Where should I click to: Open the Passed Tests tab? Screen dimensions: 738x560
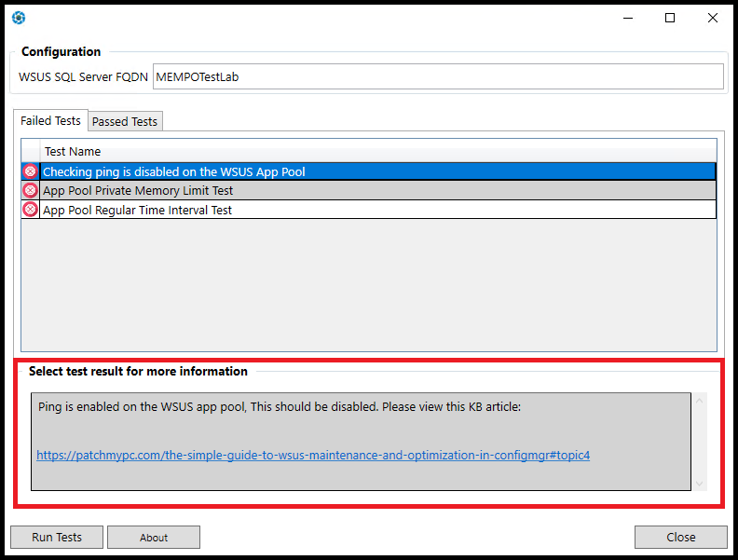pos(125,122)
